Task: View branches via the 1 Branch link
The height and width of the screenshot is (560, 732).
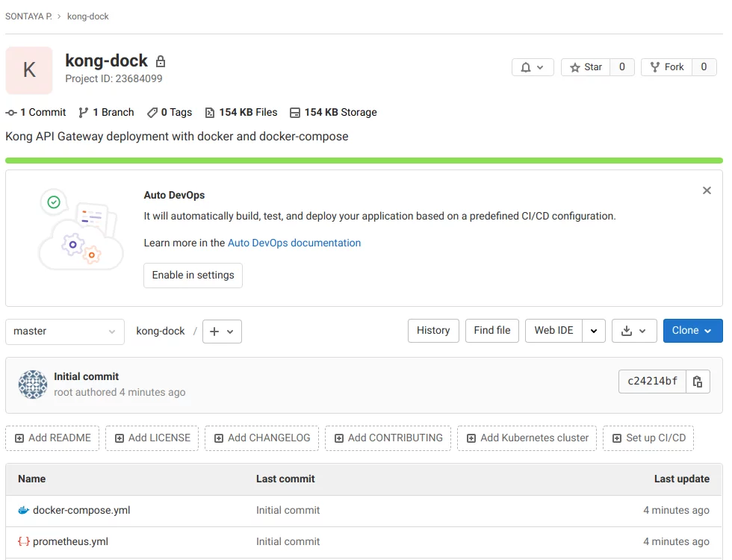Action: click(x=106, y=112)
